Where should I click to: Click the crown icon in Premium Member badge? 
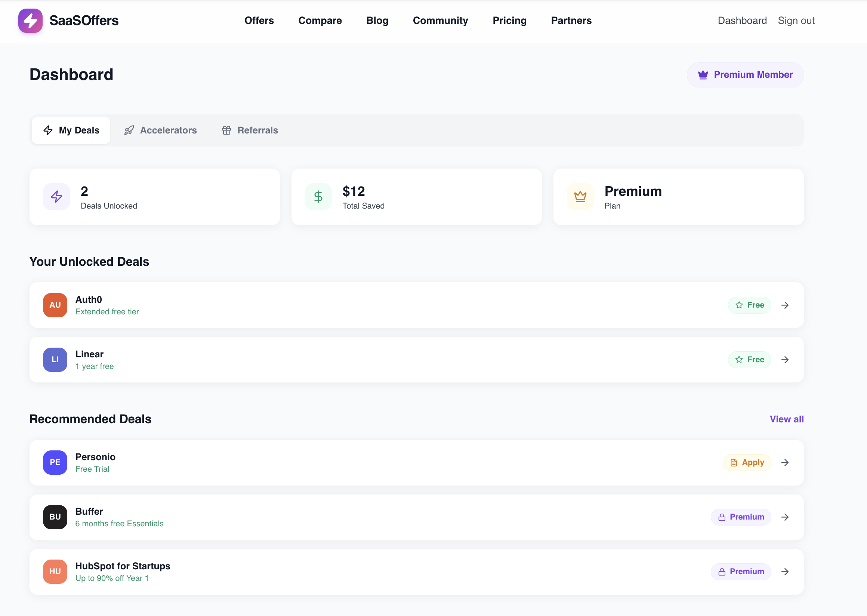[703, 75]
